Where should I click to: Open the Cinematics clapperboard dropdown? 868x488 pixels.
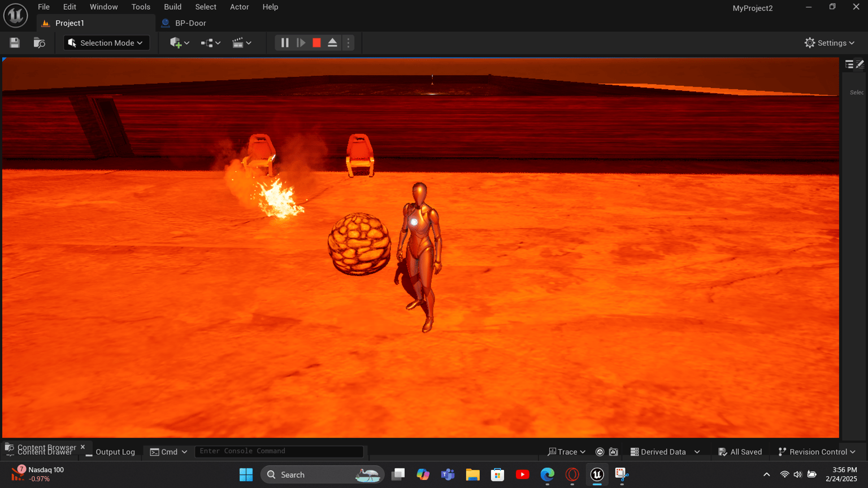click(x=241, y=43)
